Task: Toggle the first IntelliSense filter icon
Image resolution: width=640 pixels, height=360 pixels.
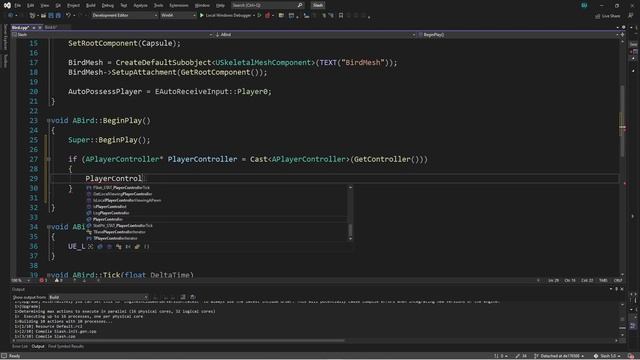Action: click(91, 247)
